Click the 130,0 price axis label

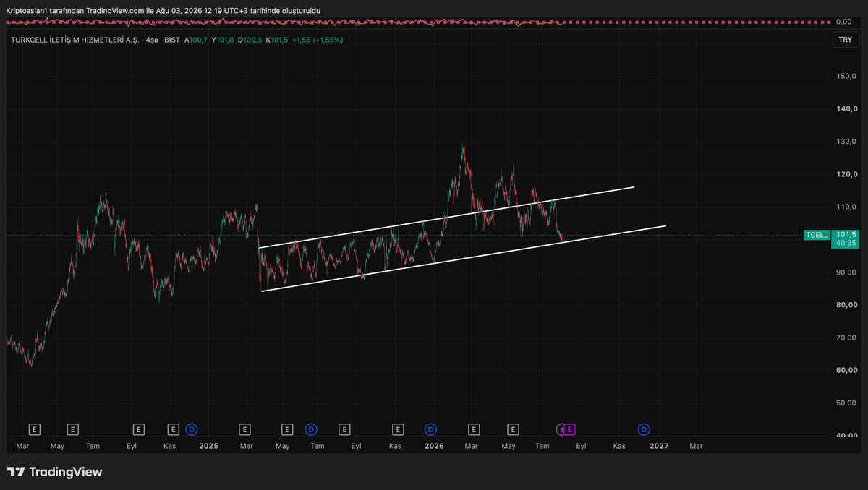[x=846, y=141]
